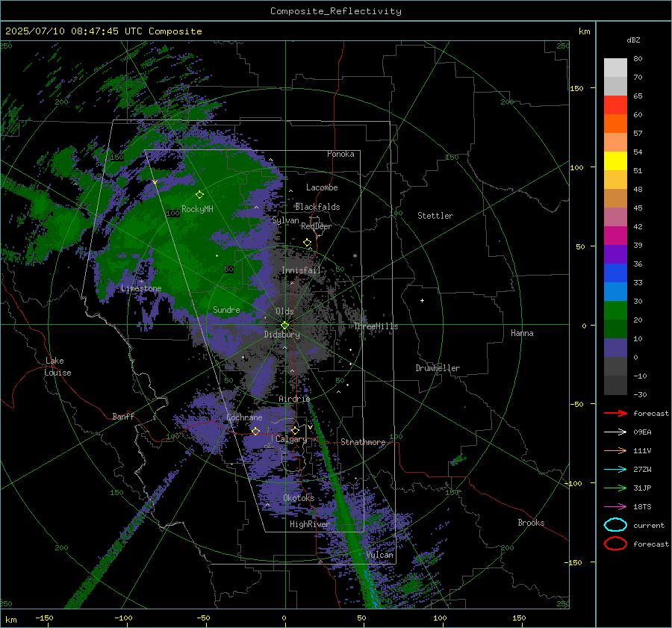672x628 pixels.
Task: Click the HighRiver town label
Action: pos(309,524)
